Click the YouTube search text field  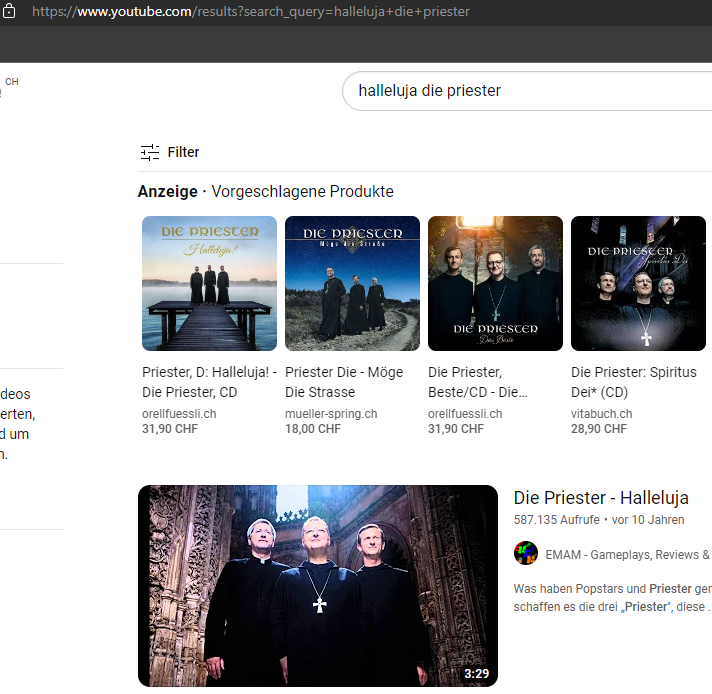click(520, 91)
